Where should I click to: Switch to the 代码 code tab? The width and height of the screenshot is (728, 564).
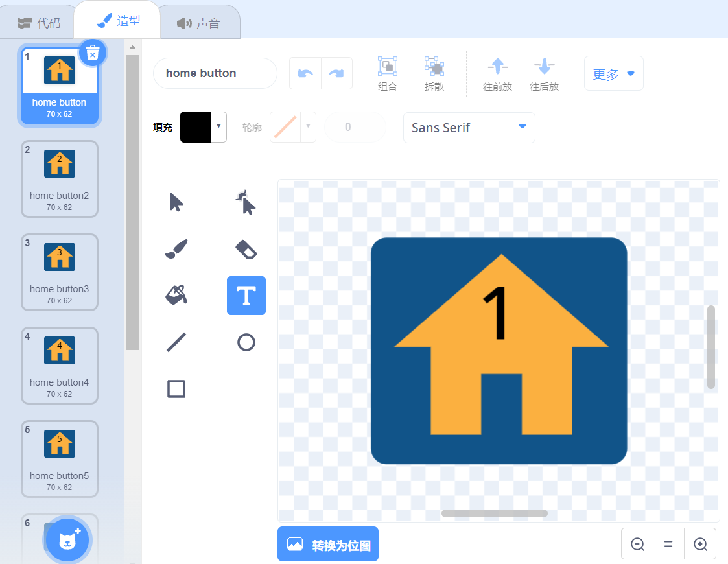(x=38, y=23)
